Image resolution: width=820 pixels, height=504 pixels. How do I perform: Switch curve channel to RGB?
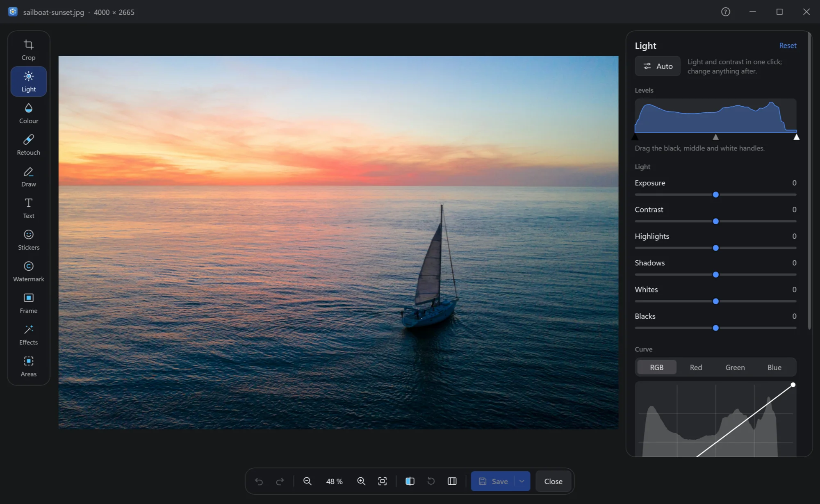click(x=656, y=367)
